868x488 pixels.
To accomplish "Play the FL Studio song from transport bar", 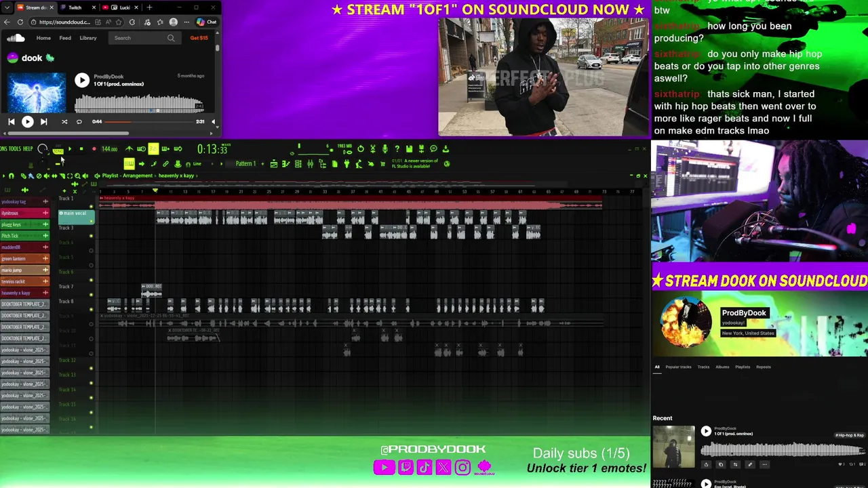I will tap(69, 149).
